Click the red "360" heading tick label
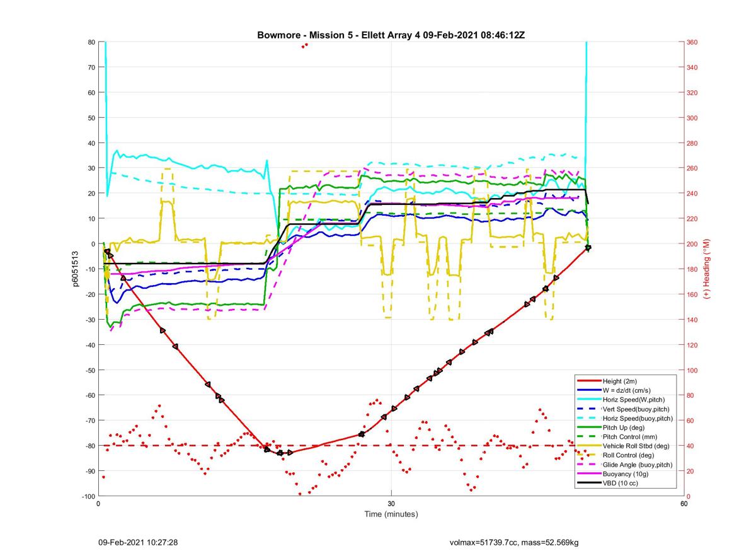The width and height of the screenshot is (756, 558). [x=693, y=42]
